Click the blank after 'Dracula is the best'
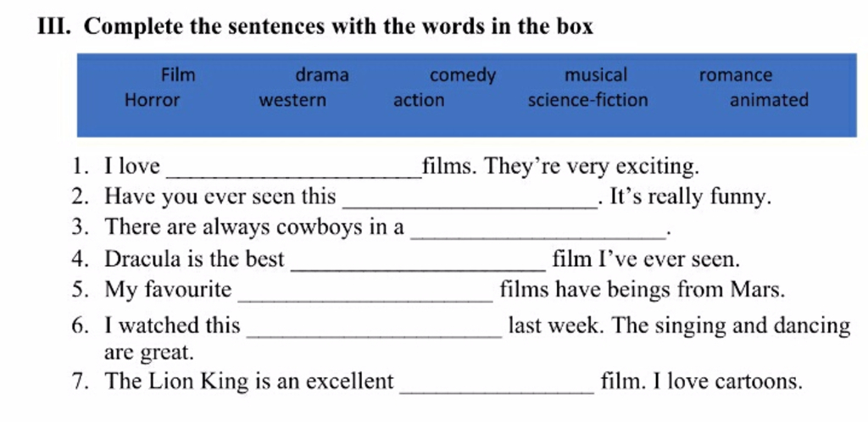Viewport: 868px width, 422px height. click(419, 264)
